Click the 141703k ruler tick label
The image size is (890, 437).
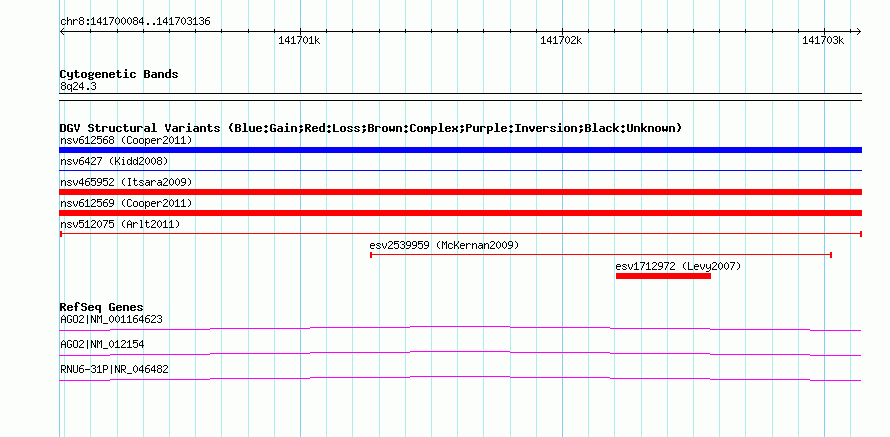click(x=823, y=40)
